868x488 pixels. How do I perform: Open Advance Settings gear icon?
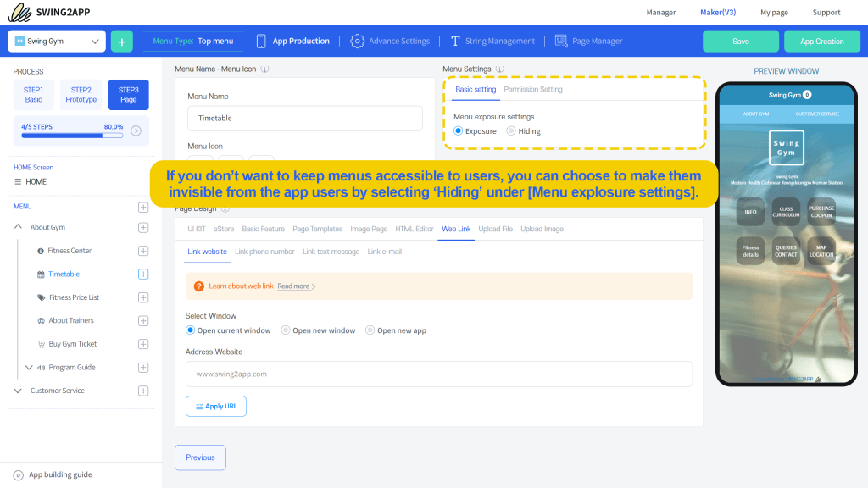point(357,41)
